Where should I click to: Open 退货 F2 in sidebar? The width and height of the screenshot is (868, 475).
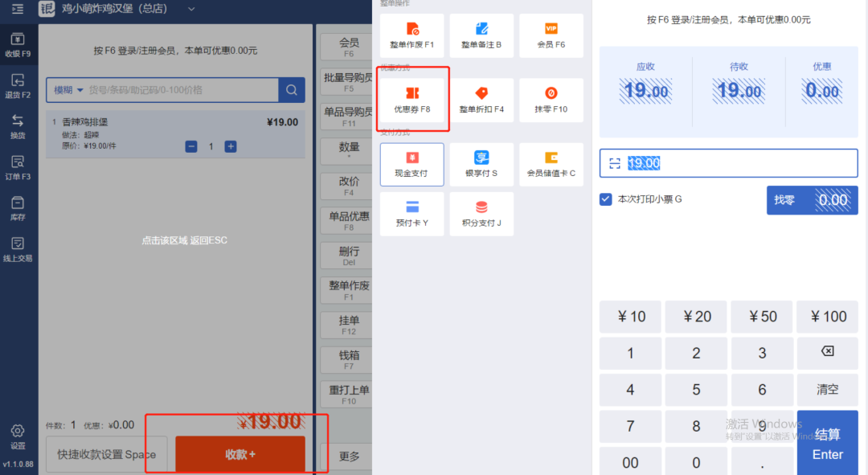18,86
